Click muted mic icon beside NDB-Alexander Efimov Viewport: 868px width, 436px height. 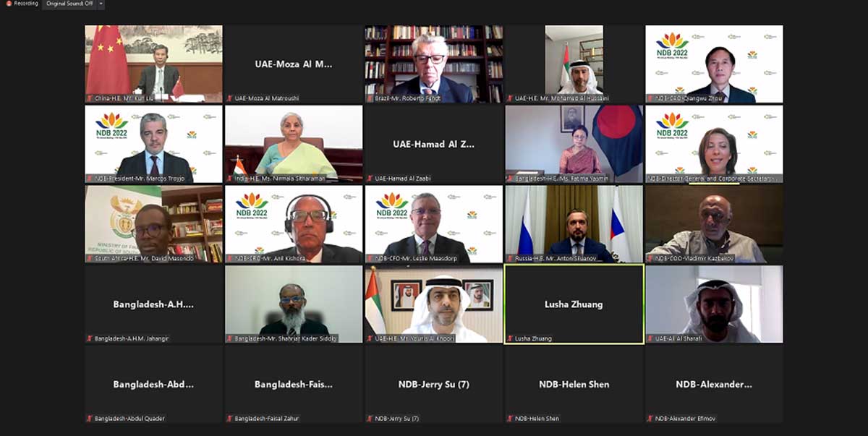pos(651,419)
